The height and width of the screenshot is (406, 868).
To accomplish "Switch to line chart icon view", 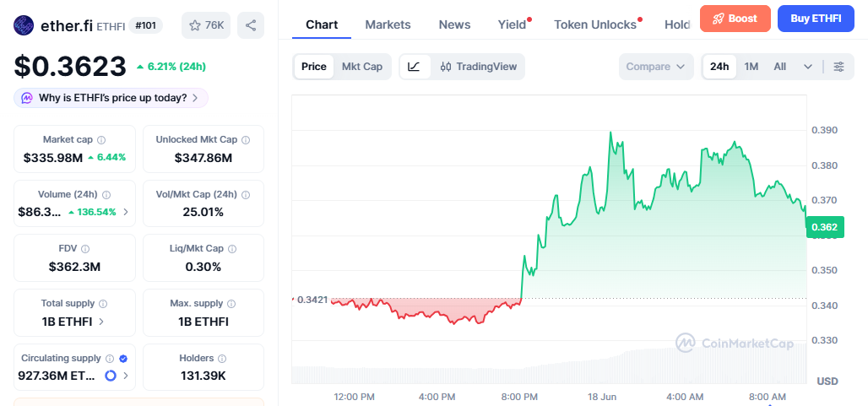I will [414, 67].
